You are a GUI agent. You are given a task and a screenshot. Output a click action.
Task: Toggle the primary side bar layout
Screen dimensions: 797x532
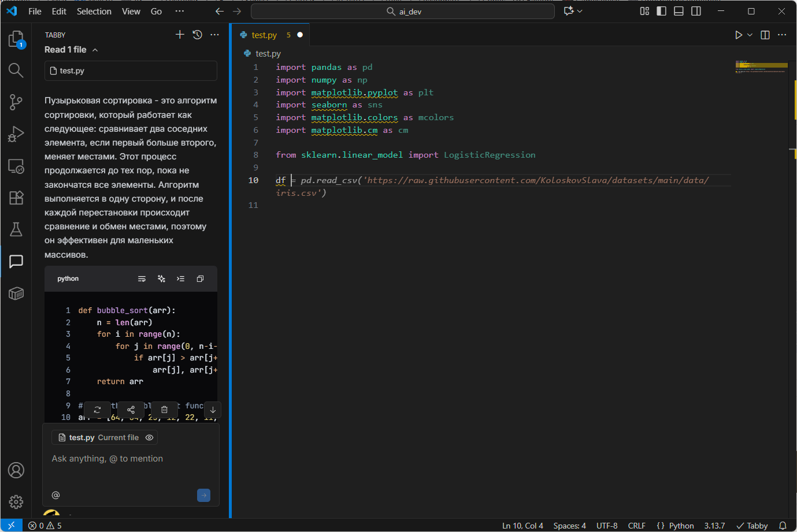click(661, 11)
